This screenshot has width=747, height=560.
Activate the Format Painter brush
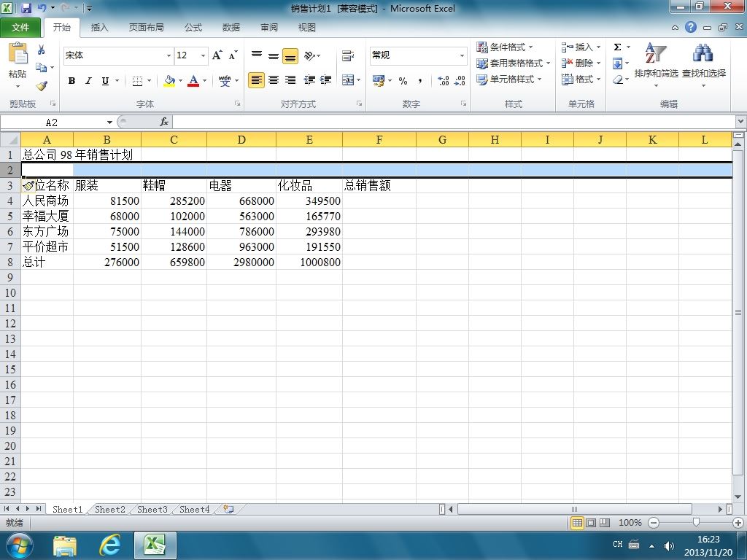[42, 86]
